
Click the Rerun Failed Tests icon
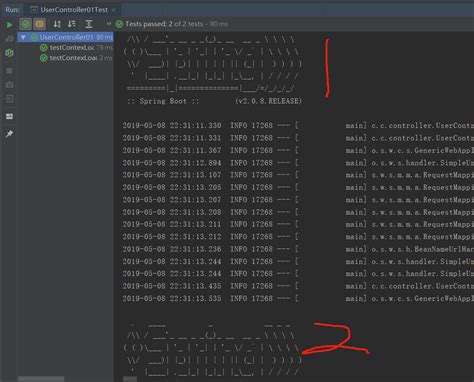9,39
